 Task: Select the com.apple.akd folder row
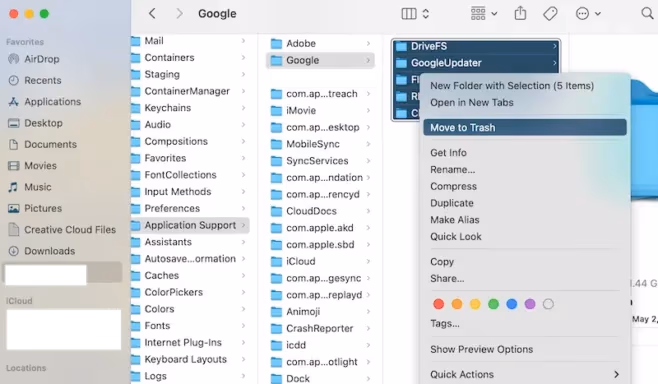click(x=320, y=228)
